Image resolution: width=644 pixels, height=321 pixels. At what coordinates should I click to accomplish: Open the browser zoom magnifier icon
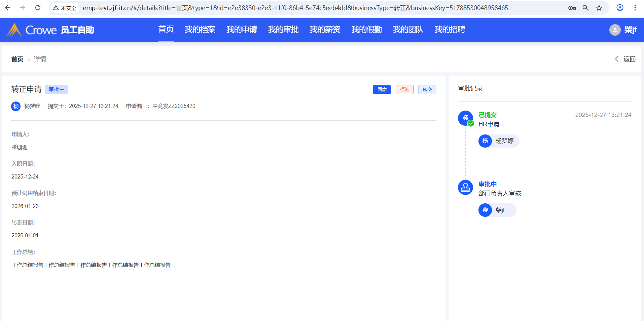[x=585, y=8]
